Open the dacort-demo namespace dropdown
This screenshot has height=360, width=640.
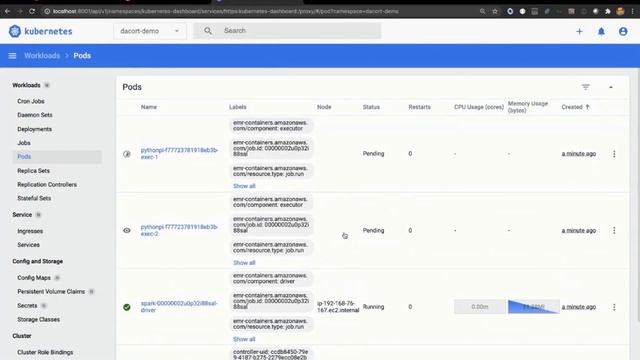[150, 31]
